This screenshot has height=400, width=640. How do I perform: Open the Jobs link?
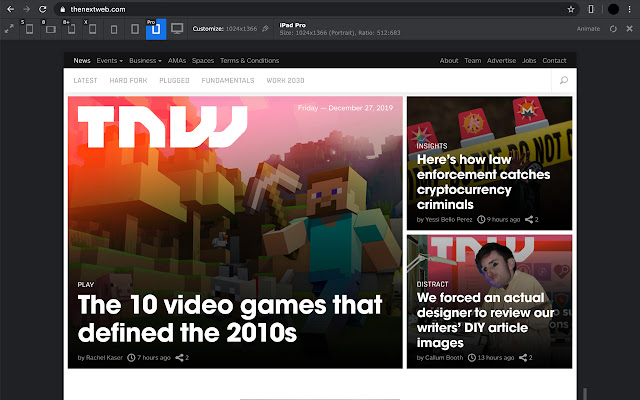(x=529, y=60)
